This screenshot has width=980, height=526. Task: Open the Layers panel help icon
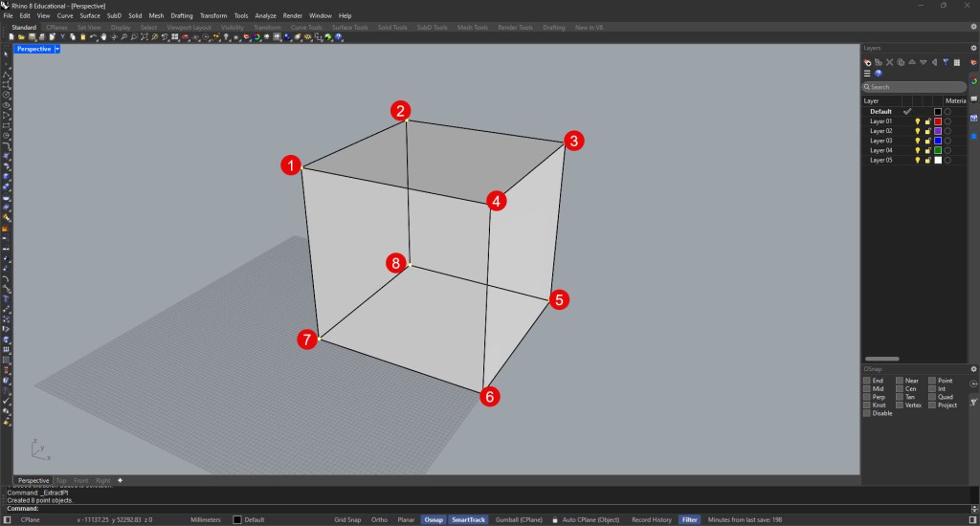pos(879,74)
